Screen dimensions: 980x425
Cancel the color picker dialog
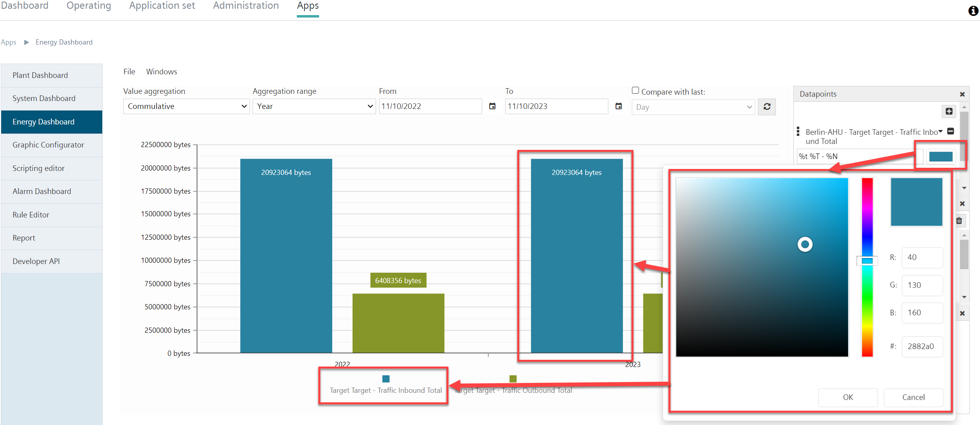[913, 397]
